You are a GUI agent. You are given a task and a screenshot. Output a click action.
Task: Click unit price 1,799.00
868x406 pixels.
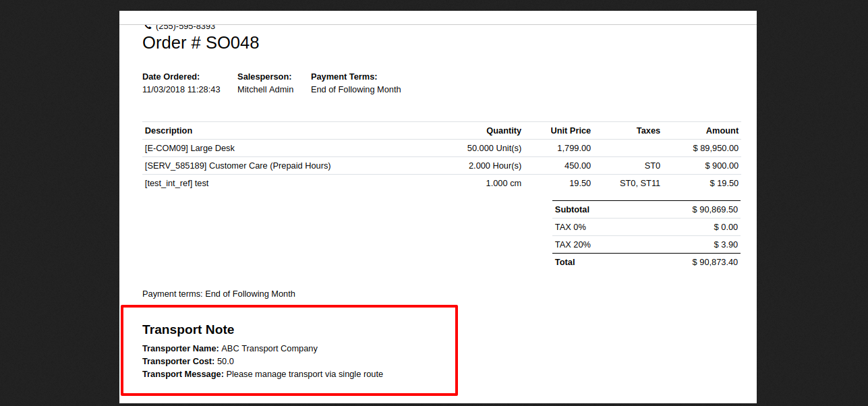coord(574,148)
